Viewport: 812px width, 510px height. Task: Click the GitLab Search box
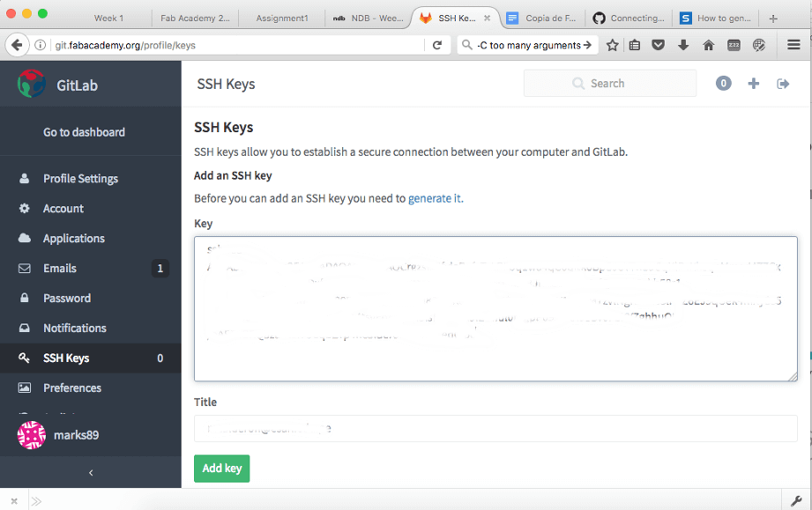coord(610,84)
